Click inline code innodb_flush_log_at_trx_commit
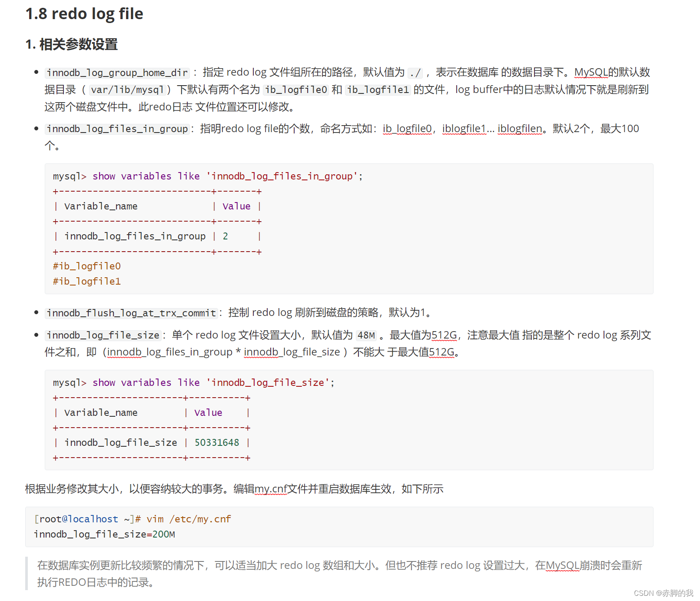 (x=131, y=313)
